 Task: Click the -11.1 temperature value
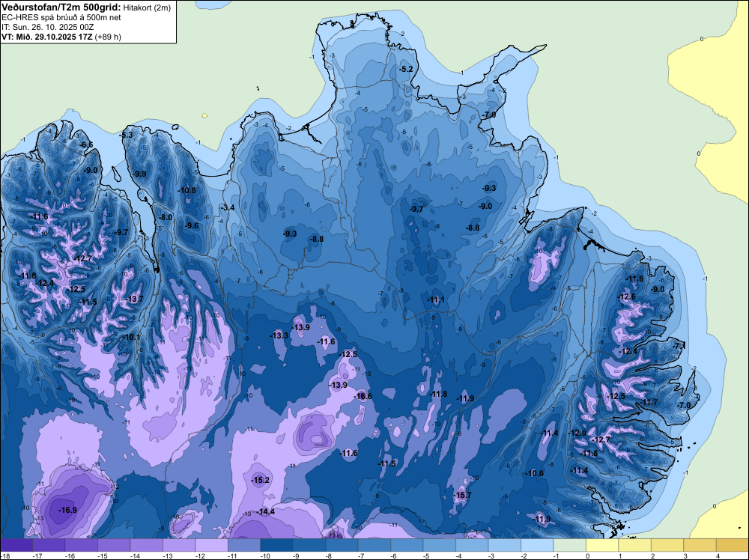click(436, 299)
